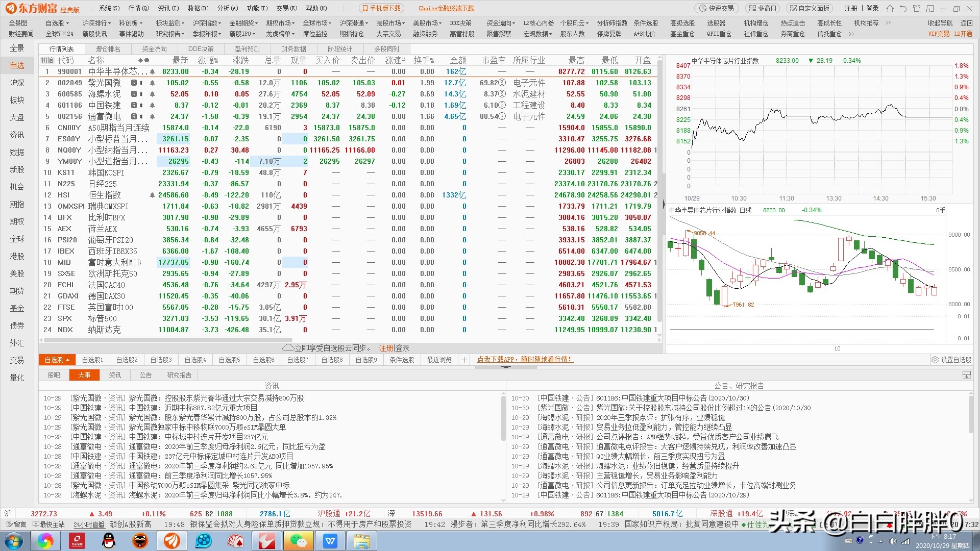Click the plus icon to add watchlist tab
The height and width of the screenshot is (551, 980).
[x=464, y=360]
